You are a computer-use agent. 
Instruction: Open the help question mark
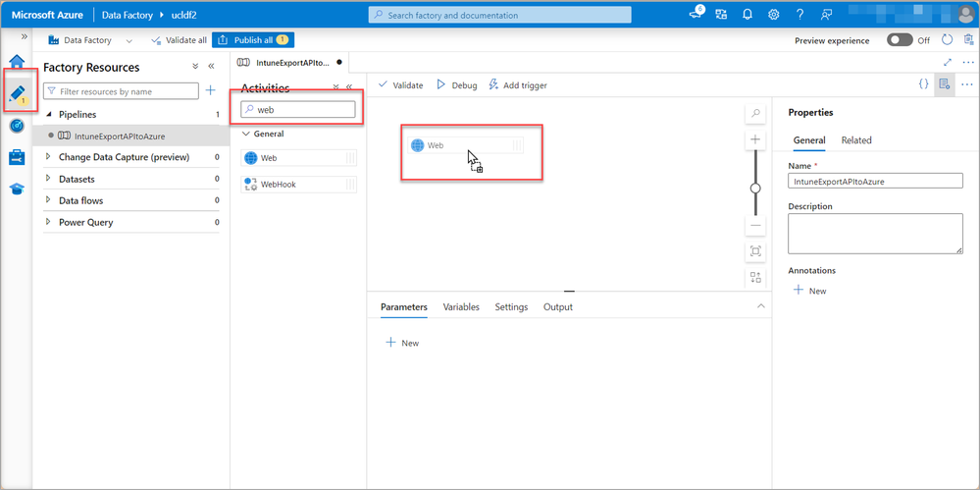coord(800,15)
